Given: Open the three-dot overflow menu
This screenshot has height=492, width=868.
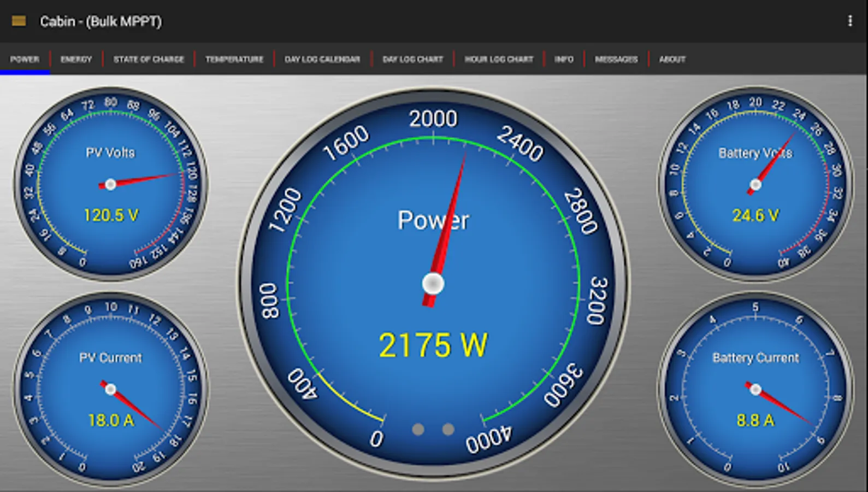Looking at the screenshot, I should tap(849, 21).
